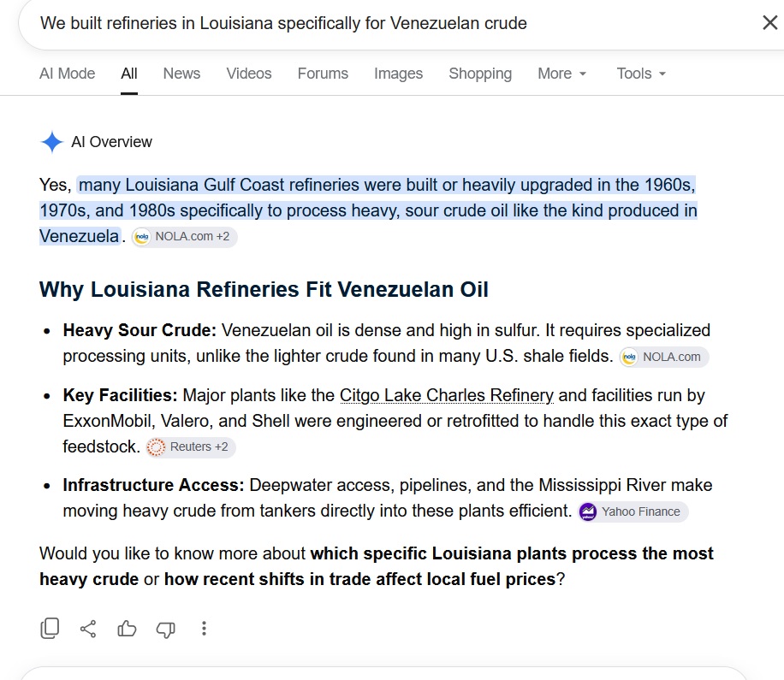Image resolution: width=784 pixels, height=680 pixels.
Task: Open the Images tab
Action: (398, 74)
